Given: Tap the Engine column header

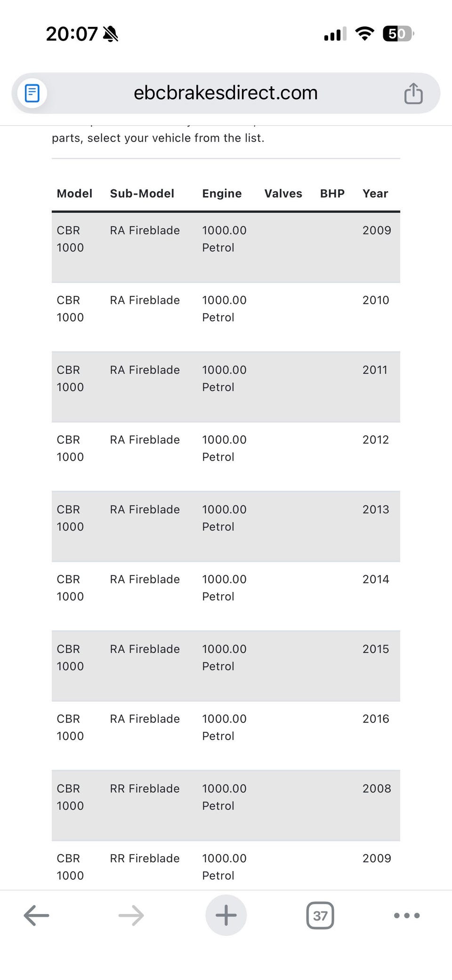Looking at the screenshot, I should click(x=222, y=194).
